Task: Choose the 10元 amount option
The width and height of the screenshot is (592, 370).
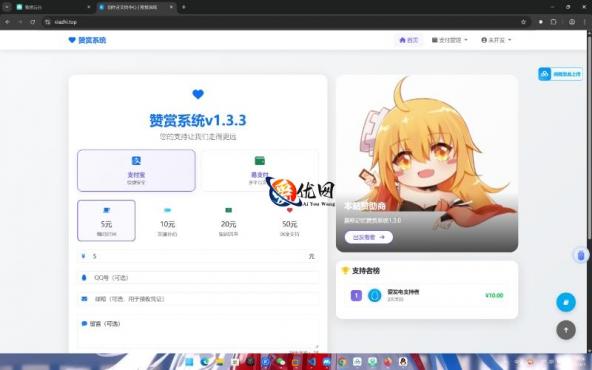Action: coord(167,220)
